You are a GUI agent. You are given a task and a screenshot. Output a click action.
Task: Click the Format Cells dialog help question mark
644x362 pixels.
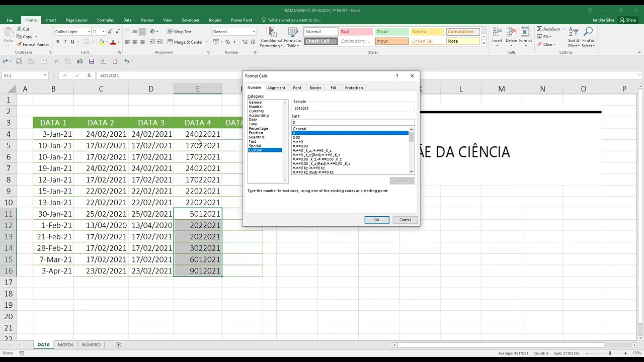pos(397,76)
